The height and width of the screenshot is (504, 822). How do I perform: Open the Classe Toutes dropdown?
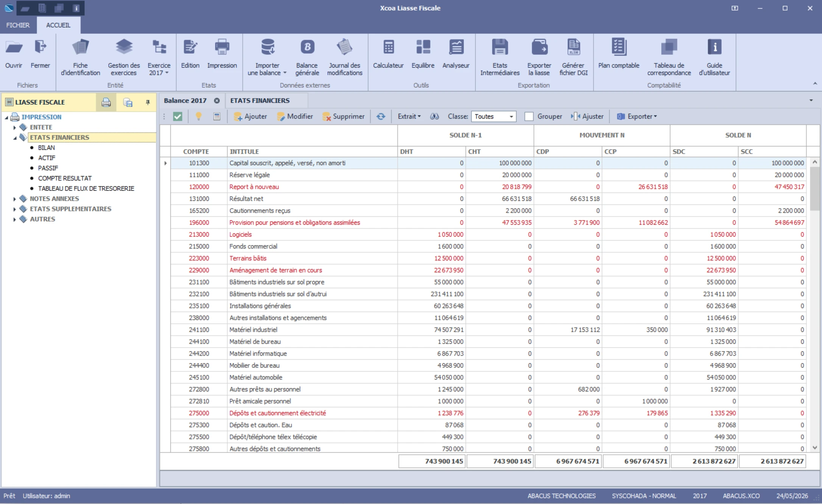[494, 116]
